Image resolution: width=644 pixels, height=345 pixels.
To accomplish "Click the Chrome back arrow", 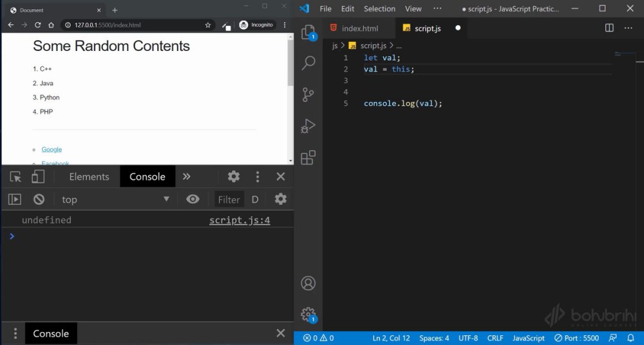I will [11, 25].
